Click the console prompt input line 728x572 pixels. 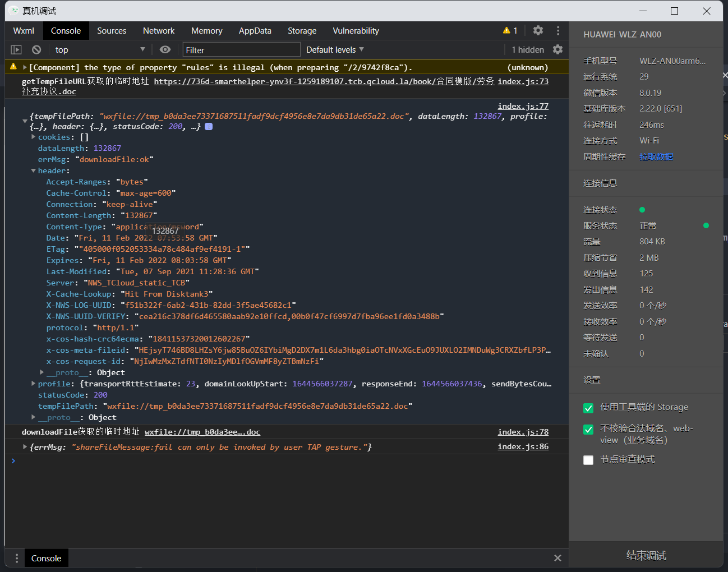286,461
